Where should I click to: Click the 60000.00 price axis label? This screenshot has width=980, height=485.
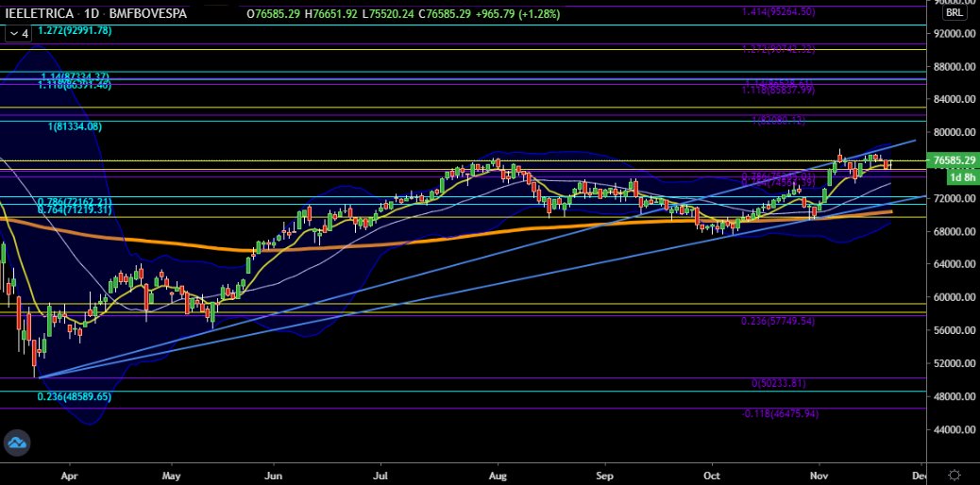pos(955,297)
